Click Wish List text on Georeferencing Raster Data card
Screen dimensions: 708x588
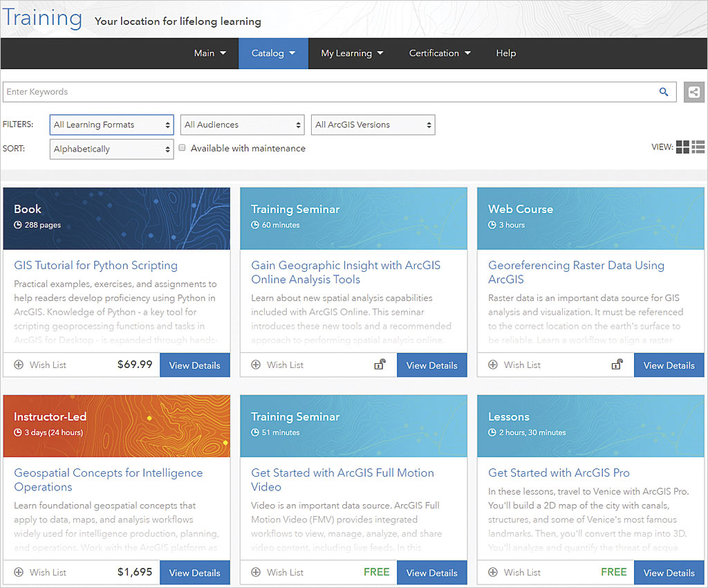(x=522, y=365)
